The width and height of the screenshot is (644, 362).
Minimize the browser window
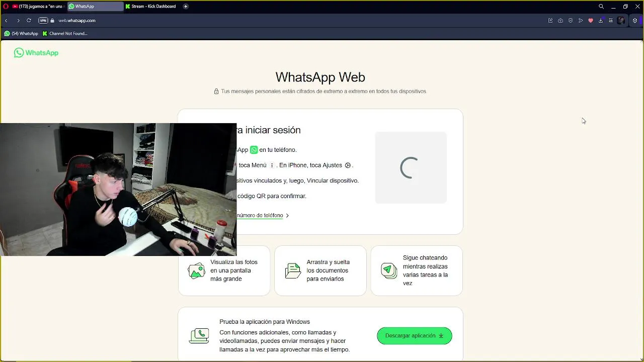pos(613,7)
